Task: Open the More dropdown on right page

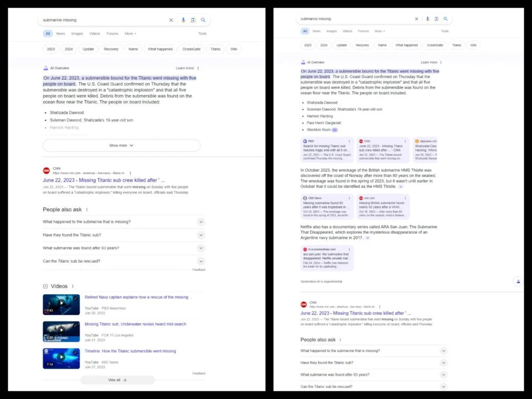Action: pos(380,31)
